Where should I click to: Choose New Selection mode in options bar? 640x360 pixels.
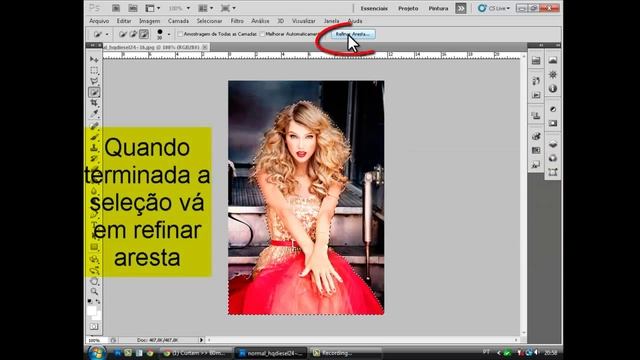pos(122,34)
